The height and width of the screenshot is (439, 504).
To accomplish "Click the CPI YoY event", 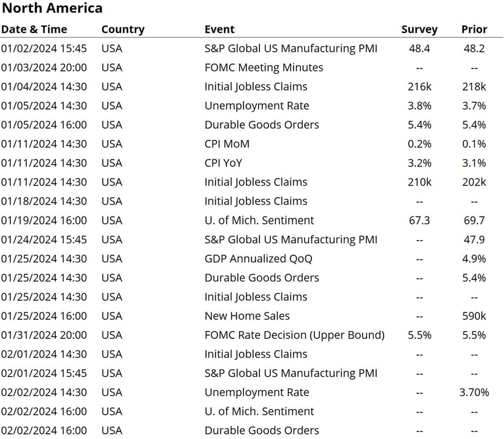I will tap(223, 163).
